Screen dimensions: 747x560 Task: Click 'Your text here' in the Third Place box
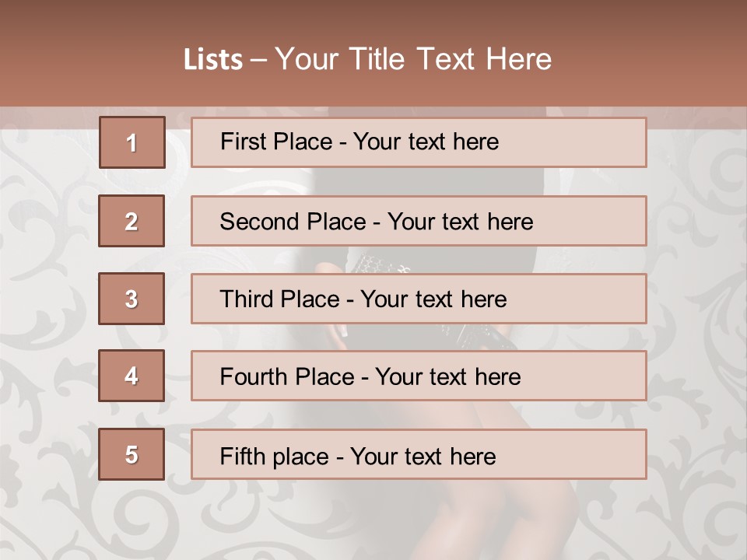click(433, 299)
